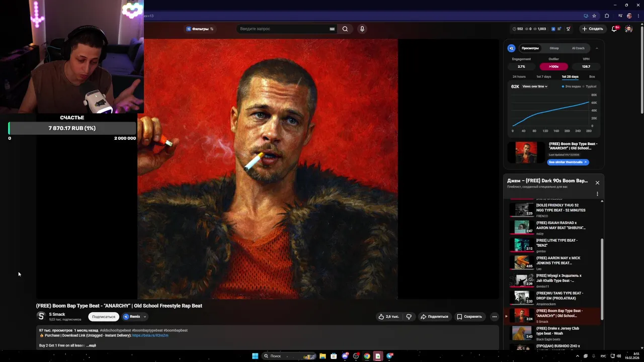Click the >100x Outlier badge

point(553,66)
